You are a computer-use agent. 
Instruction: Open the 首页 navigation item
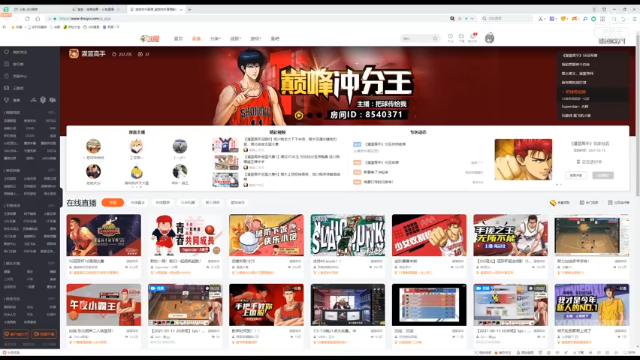[x=178, y=39]
